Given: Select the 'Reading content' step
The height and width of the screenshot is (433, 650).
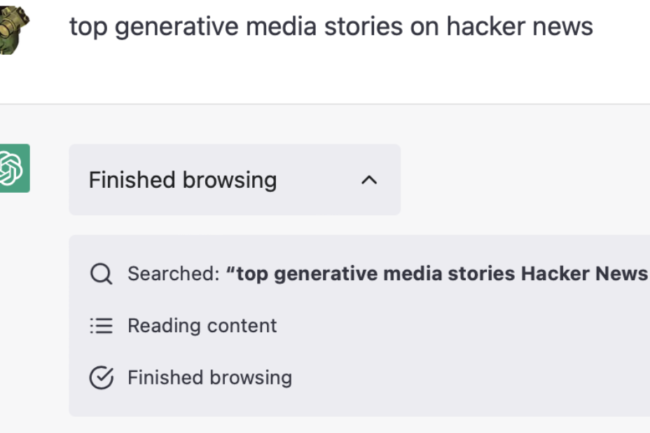Looking at the screenshot, I should [202, 326].
